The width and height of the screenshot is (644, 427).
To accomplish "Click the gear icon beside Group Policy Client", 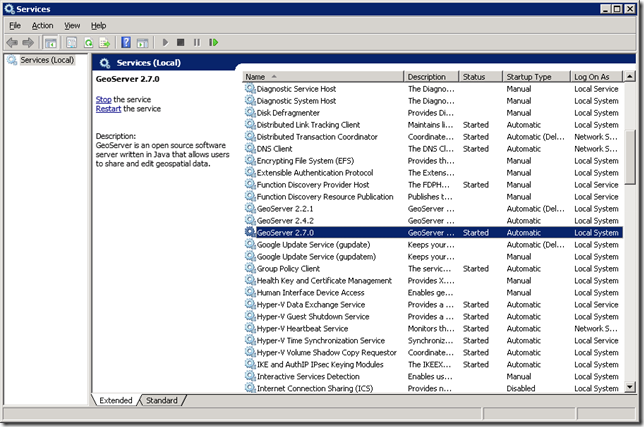I will pos(250,268).
